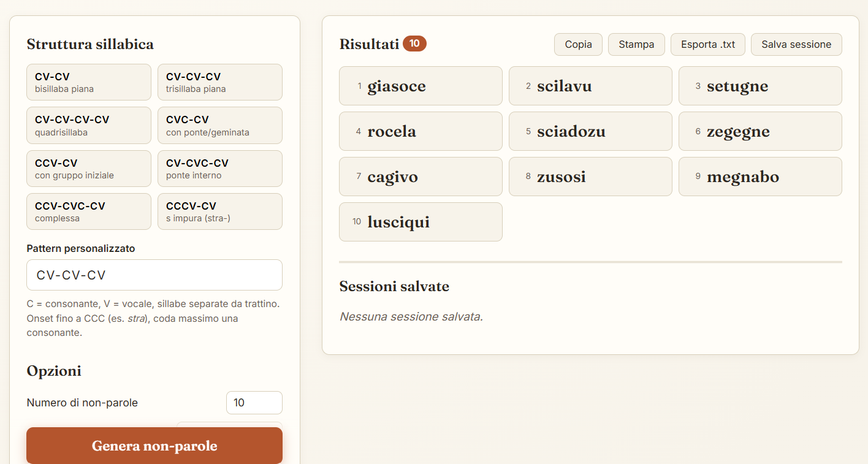Select CVC-CV con ponte/geminata preset

(x=220, y=126)
